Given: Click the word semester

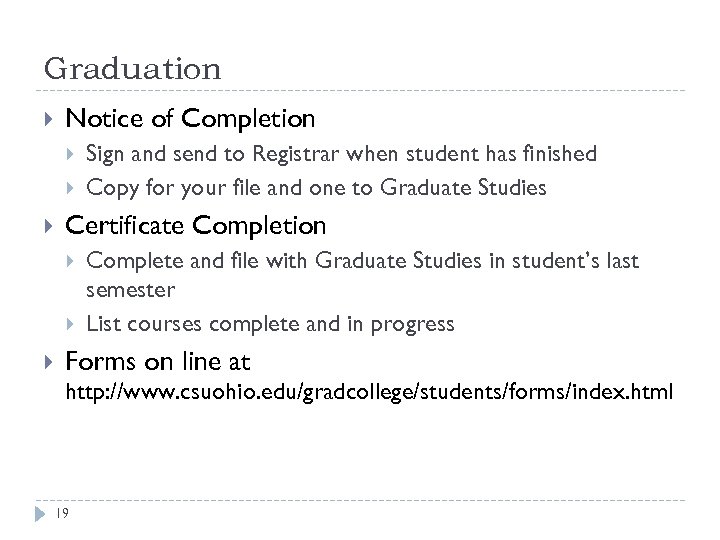Looking at the screenshot, I should [130, 290].
